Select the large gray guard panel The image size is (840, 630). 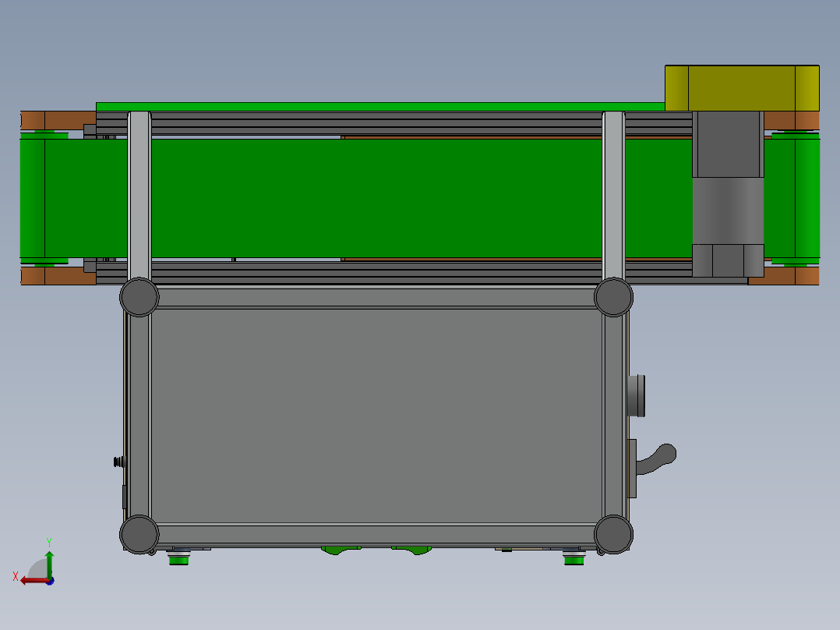377,416
